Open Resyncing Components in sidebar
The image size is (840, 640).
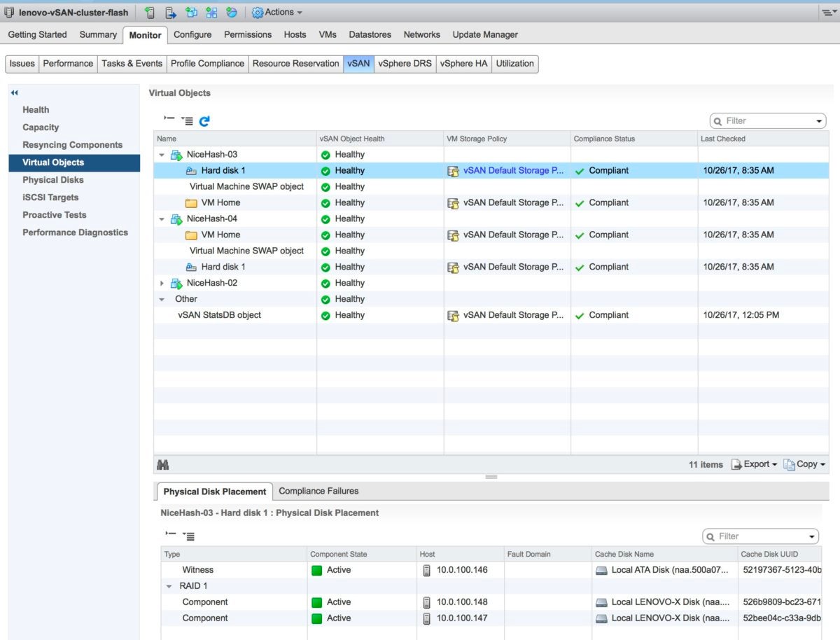72,145
